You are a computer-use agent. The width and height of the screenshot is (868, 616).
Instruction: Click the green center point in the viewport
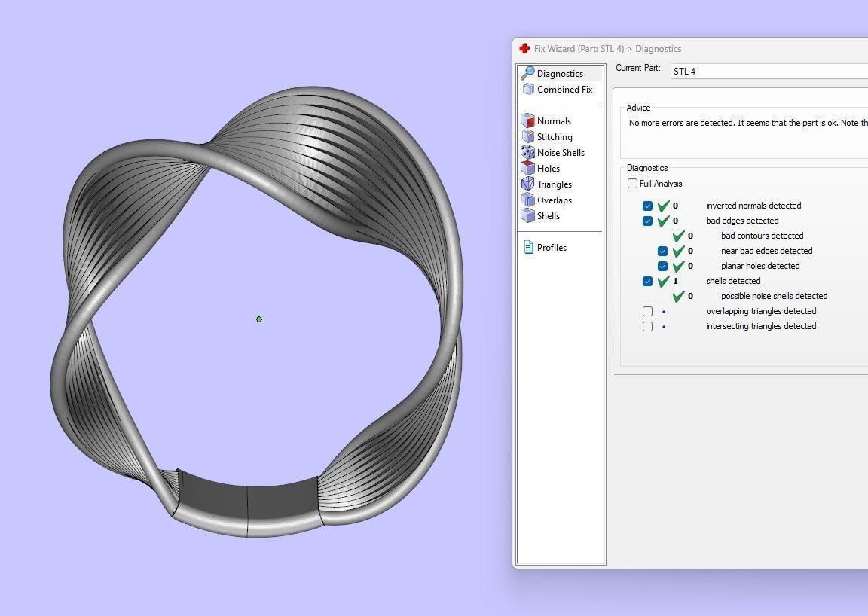click(259, 319)
